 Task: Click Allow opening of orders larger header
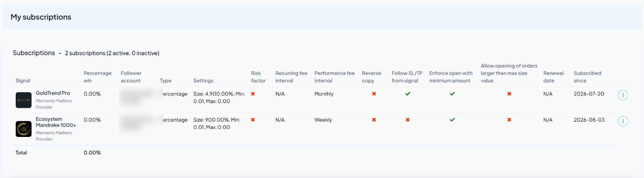[x=509, y=73]
